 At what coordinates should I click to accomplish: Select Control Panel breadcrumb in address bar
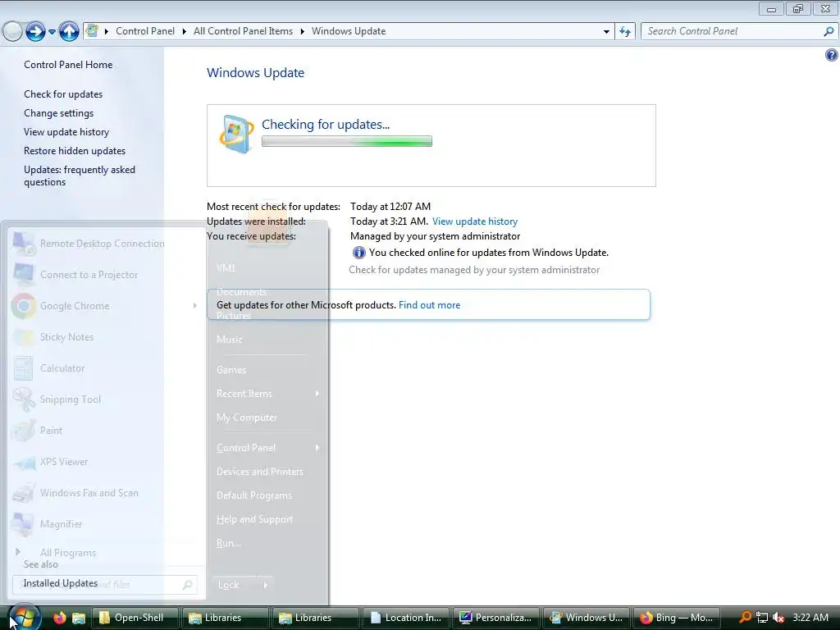coord(145,31)
